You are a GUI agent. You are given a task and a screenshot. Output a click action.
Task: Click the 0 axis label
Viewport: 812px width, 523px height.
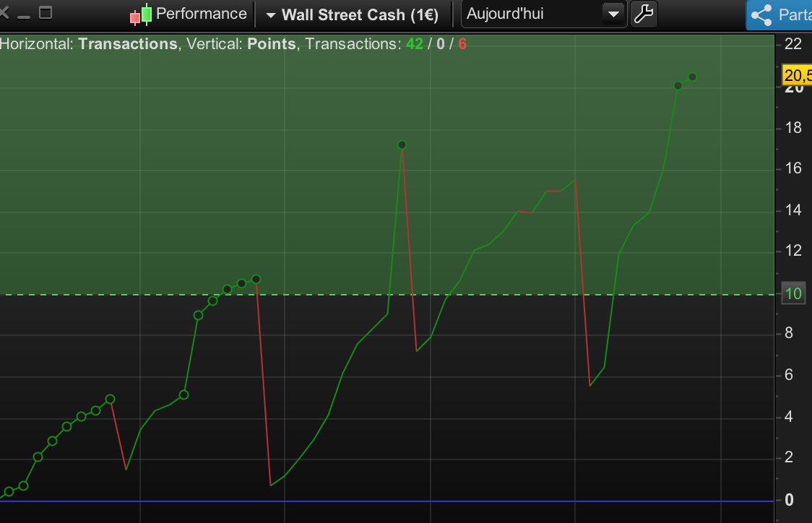coord(789,500)
